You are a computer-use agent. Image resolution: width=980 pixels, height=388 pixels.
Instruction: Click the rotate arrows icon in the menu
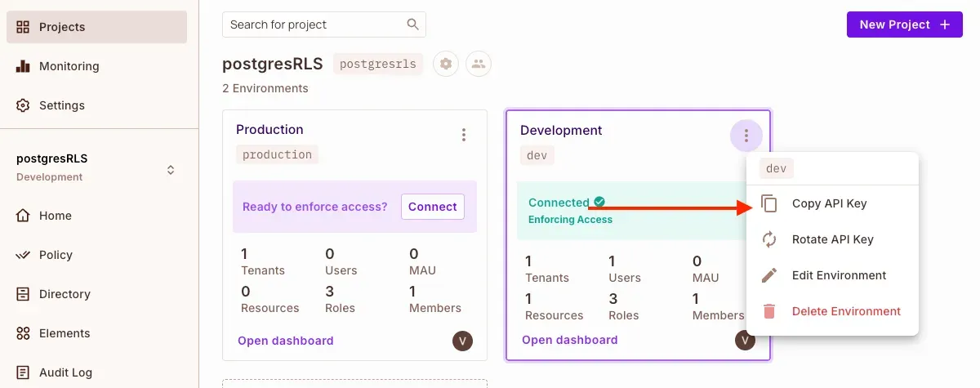click(768, 239)
